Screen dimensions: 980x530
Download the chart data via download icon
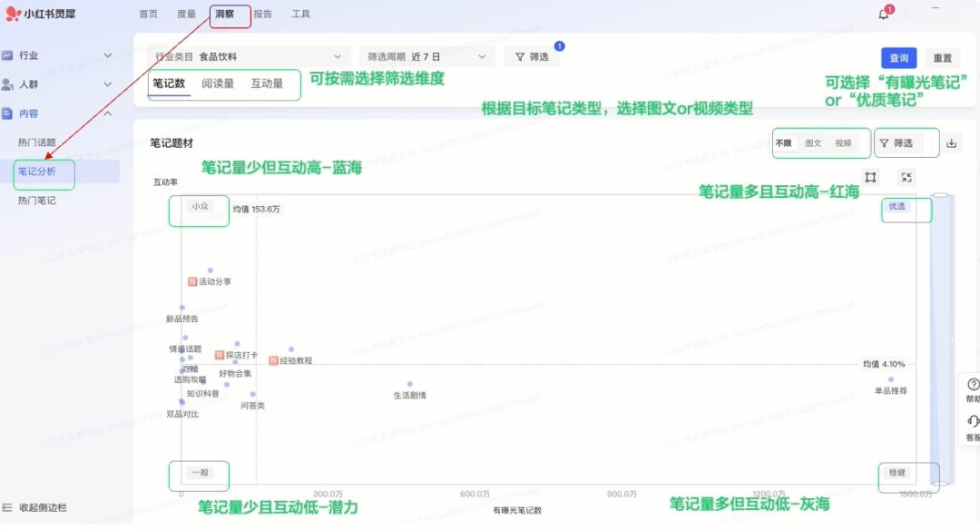[951, 143]
